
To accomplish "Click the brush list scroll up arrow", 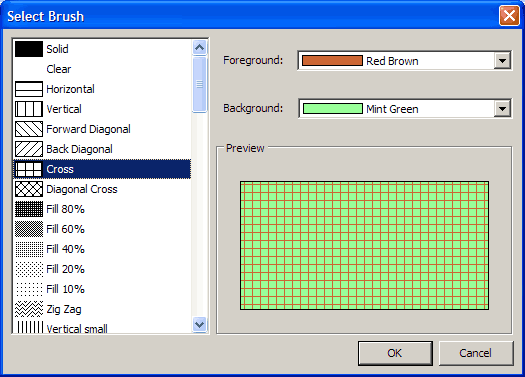I will 200,48.
